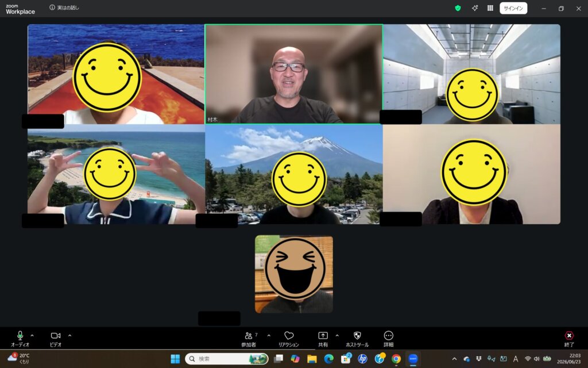588x368 pixels.
Task: Click the サインイン sign-in button
Action: (x=513, y=8)
